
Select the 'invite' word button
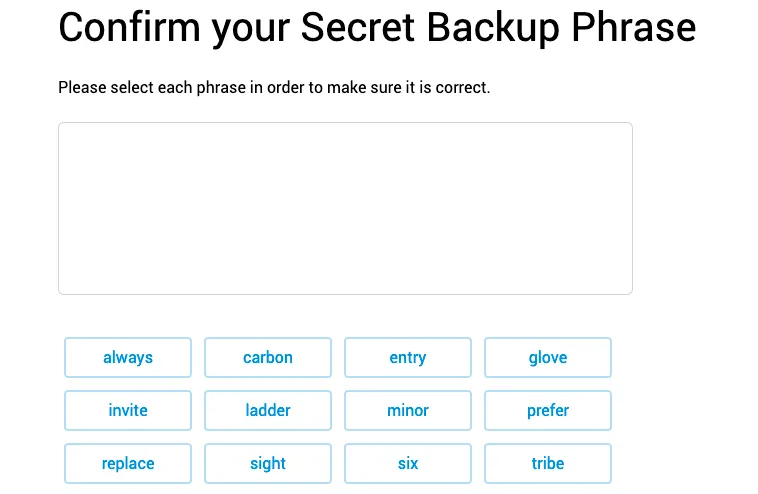(x=128, y=410)
